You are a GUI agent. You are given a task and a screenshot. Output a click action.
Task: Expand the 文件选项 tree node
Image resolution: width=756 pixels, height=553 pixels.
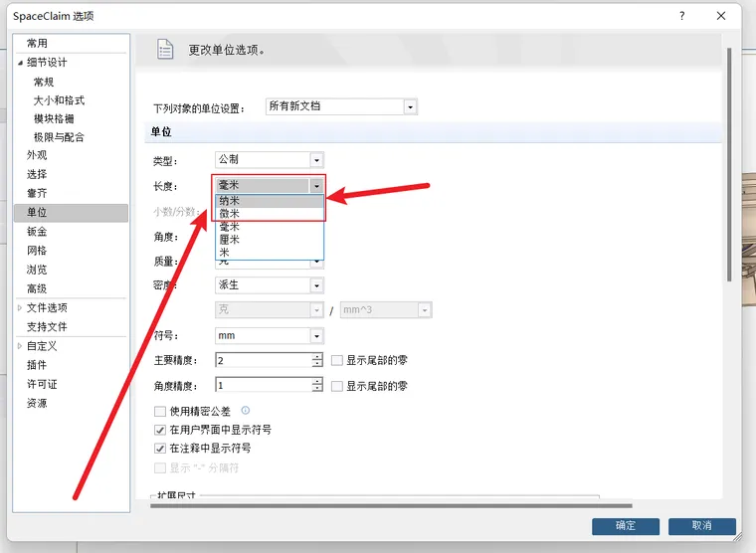pyautogui.click(x=20, y=307)
